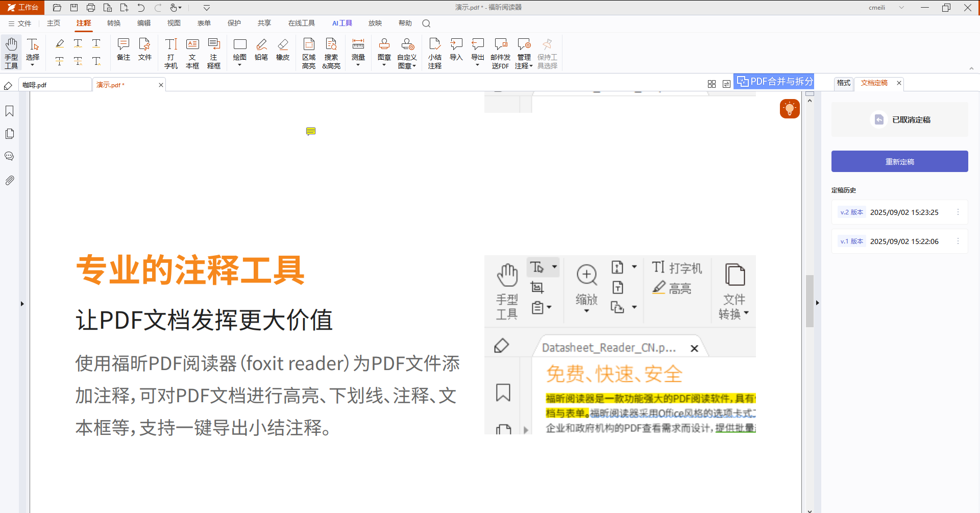Click the yellow sticky note on the page
Screen dimensions: 980x513
coord(311,132)
